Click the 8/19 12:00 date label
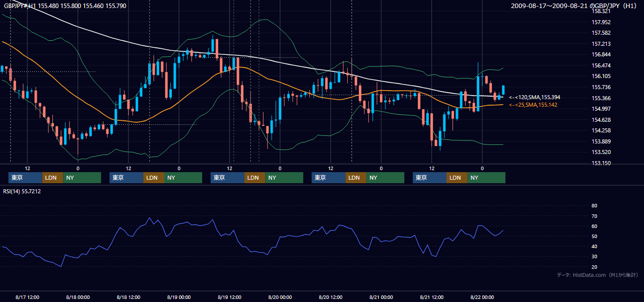The width and height of the screenshot is (644, 302). [x=230, y=297]
